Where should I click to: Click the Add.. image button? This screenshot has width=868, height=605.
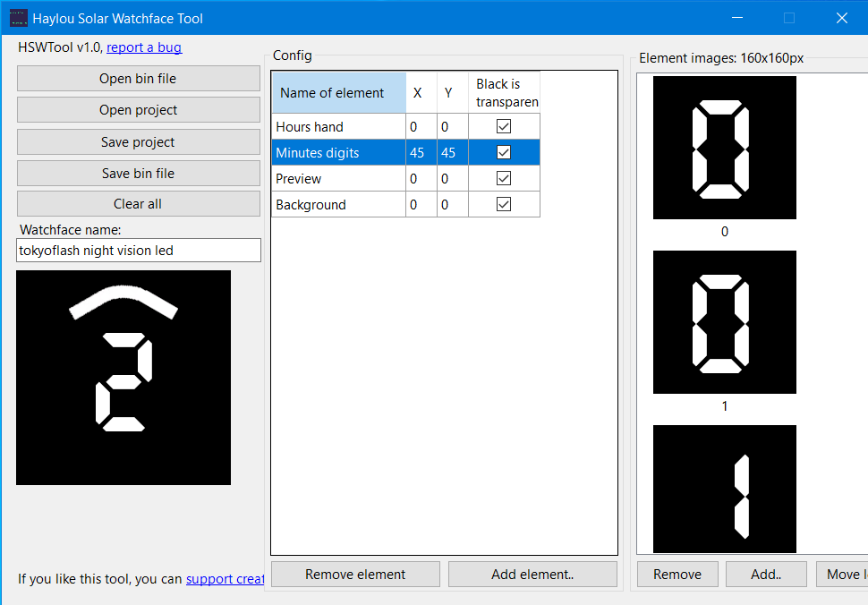coord(766,575)
